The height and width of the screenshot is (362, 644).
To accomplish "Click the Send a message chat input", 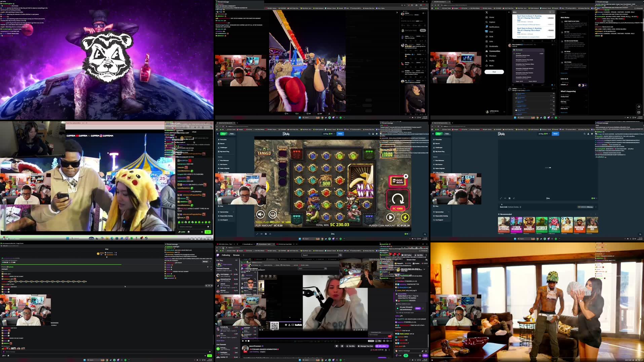I will point(409,351).
